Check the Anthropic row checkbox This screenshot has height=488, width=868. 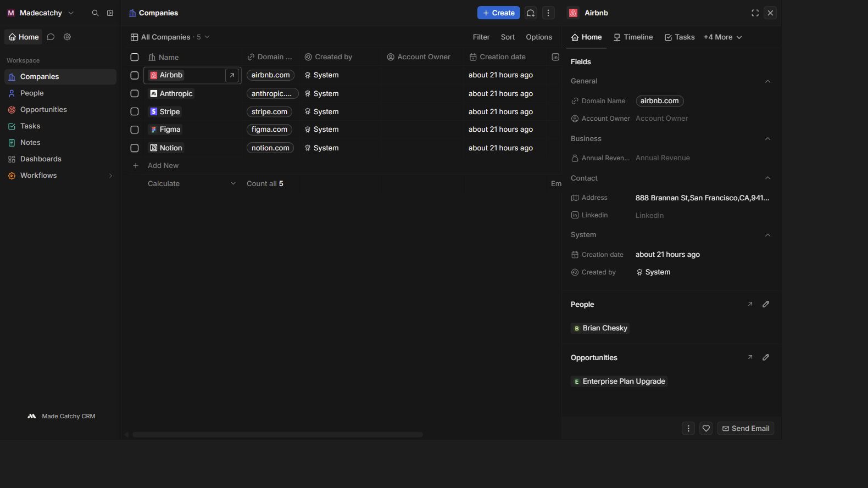point(135,94)
